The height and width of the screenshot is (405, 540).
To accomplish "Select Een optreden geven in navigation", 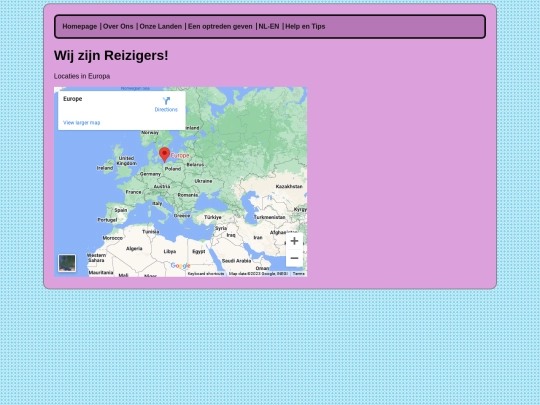I will [x=220, y=27].
